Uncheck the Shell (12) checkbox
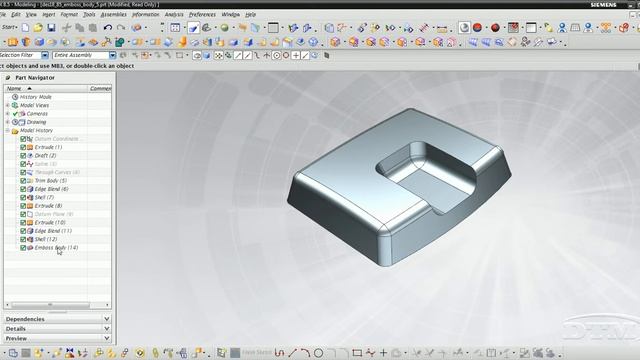 23,239
